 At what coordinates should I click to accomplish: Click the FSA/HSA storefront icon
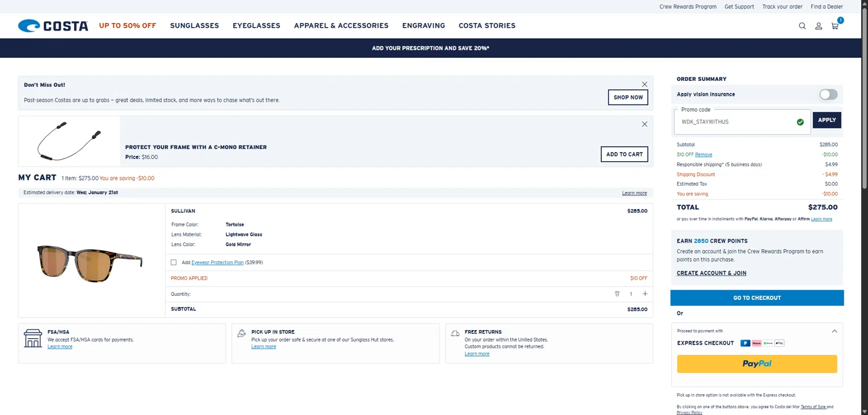pos(33,339)
